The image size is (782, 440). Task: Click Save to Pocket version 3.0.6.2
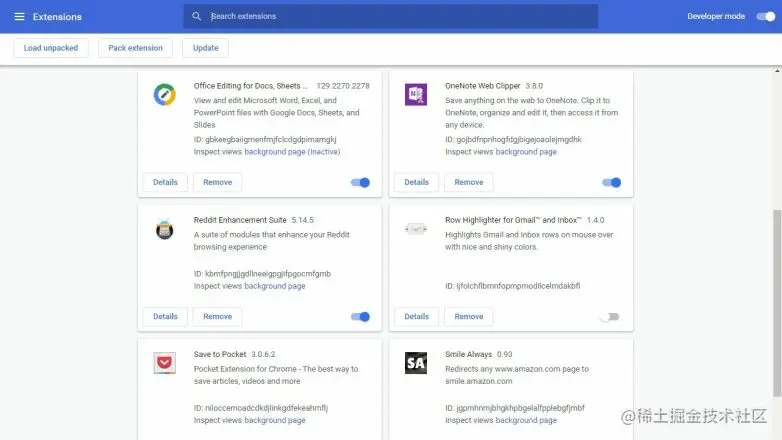[x=263, y=354]
